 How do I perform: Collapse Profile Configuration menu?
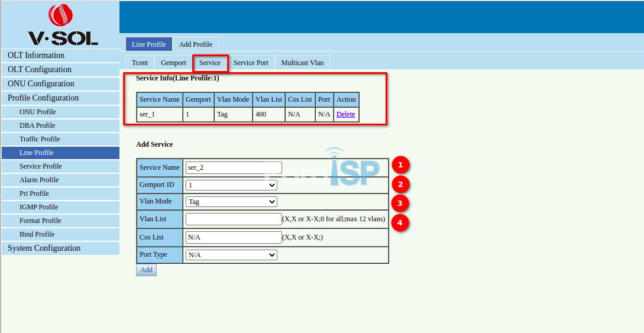pos(60,98)
